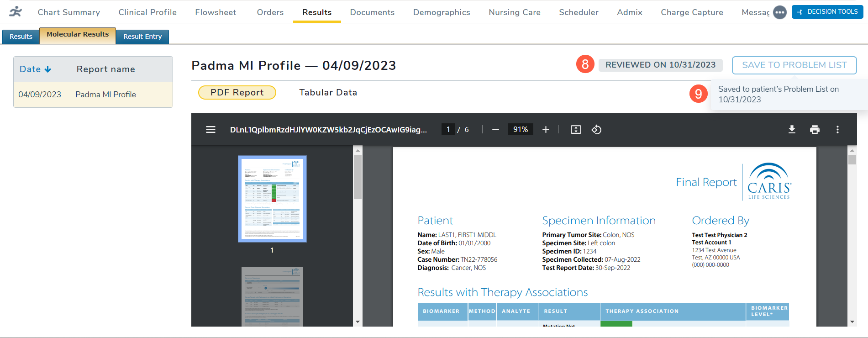The image size is (868, 338).
Task: Click the PDF page number field
Action: pos(448,130)
